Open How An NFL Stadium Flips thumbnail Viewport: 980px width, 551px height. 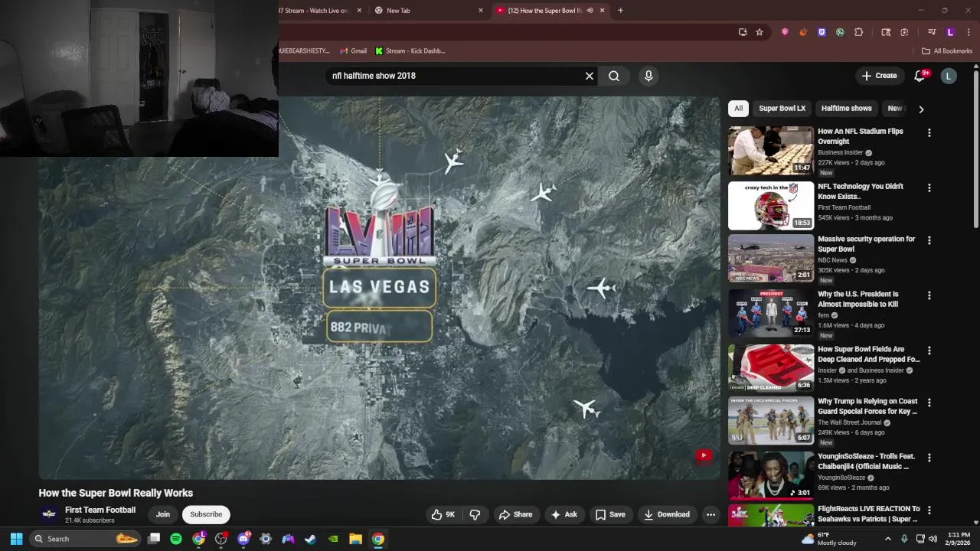(771, 151)
